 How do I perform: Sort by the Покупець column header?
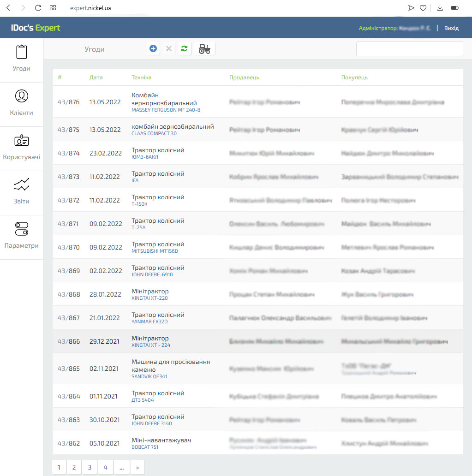[x=354, y=77]
